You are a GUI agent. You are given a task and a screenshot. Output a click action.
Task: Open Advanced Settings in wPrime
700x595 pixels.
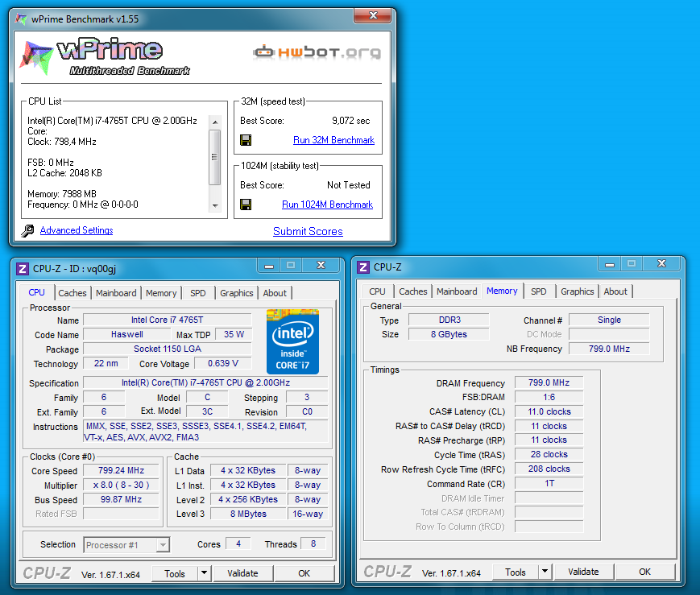(x=77, y=230)
